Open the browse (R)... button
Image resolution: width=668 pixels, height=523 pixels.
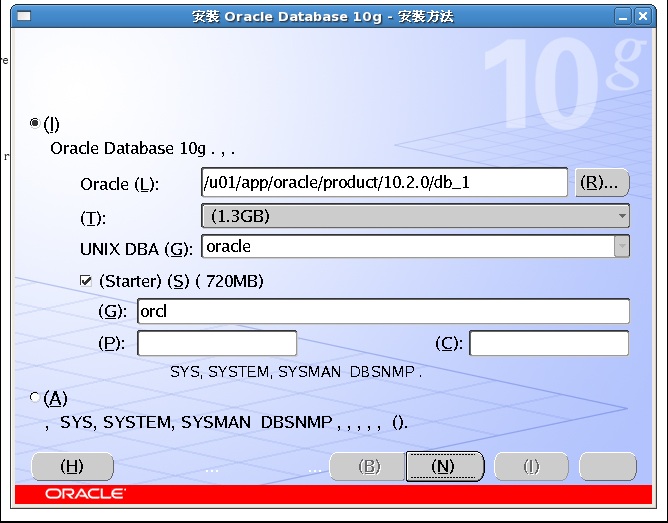pyautogui.click(x=602, y=182)
